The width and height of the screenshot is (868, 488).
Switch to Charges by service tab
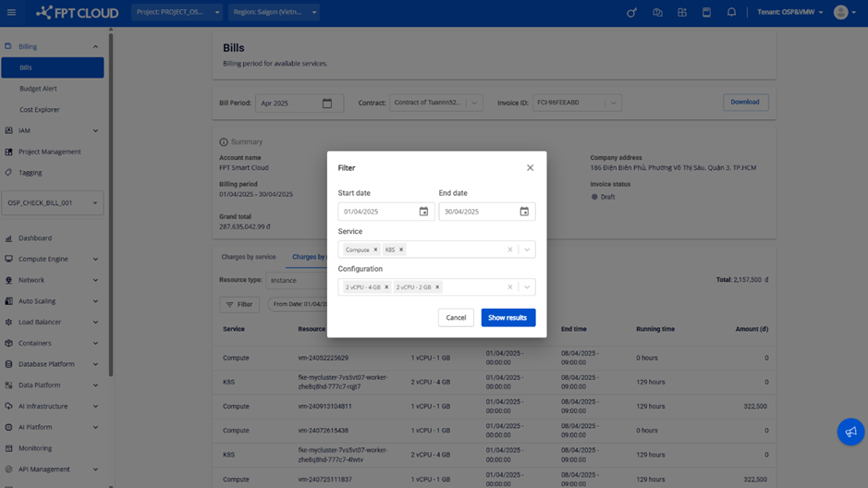pyautogui.click(x=249, y=257)
